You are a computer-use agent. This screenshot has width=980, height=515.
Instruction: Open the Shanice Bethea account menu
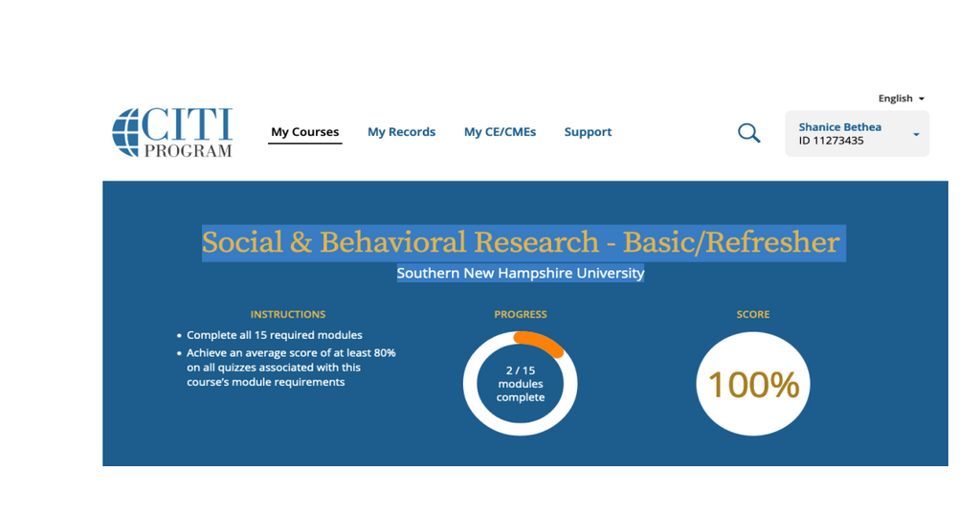click(857, 134)
